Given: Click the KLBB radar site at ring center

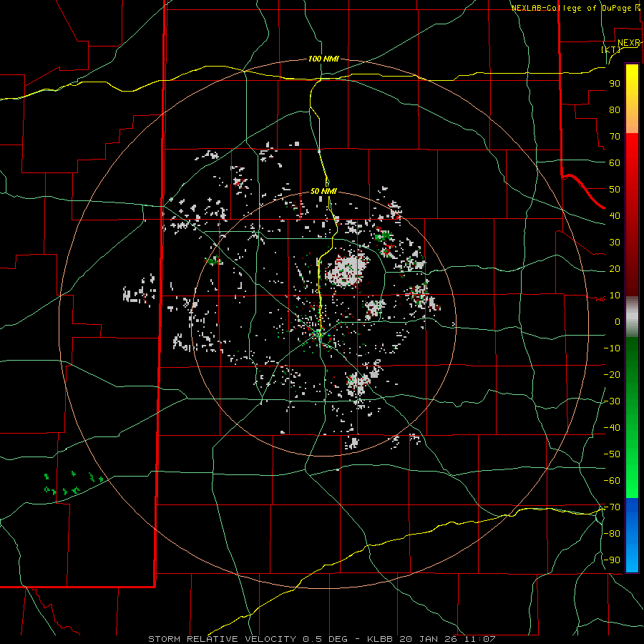Looking at the screenshot, I should (319, 334).
